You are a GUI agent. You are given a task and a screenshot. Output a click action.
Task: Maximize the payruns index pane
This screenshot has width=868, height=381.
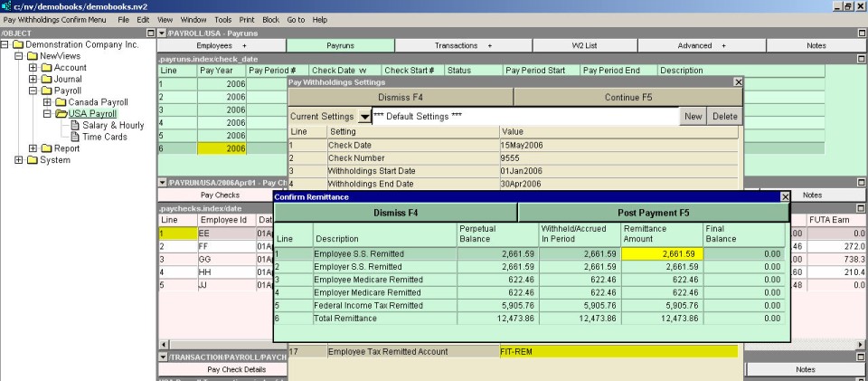point(862,57)
